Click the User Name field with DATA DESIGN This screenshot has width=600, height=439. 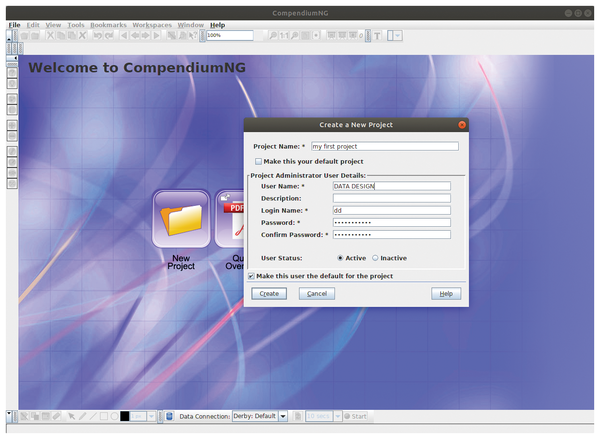coord(392,186)
